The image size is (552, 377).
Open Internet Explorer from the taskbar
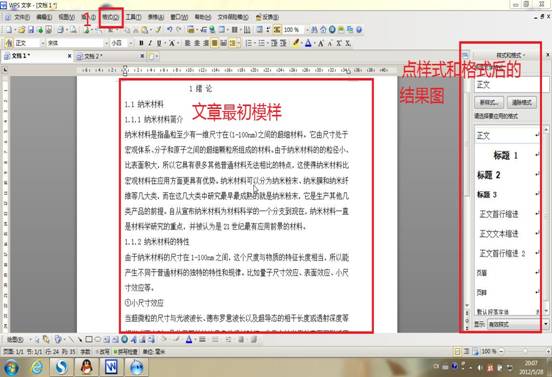37,367
